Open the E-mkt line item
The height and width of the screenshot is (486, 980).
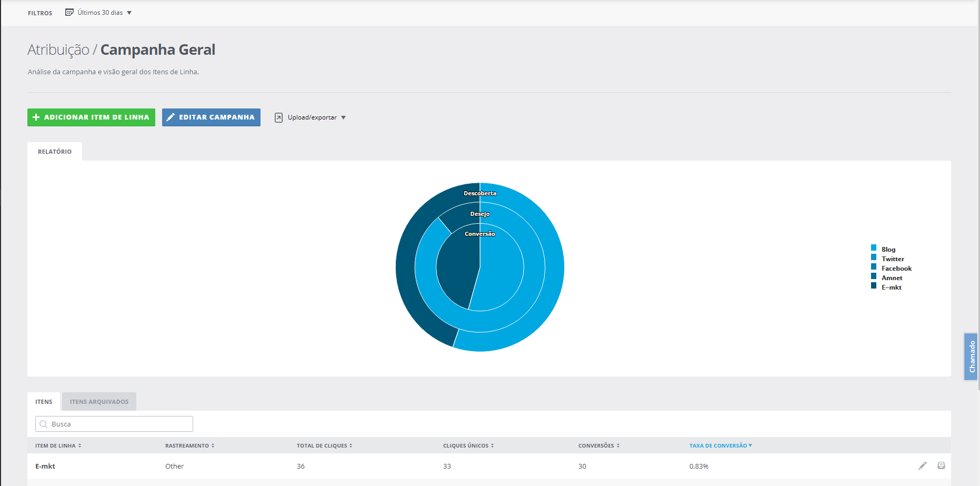point(45,466)
